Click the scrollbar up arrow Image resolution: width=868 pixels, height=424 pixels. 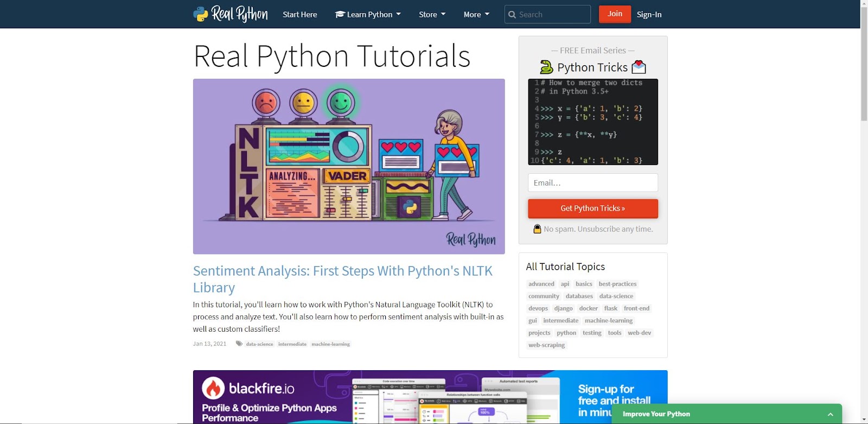click(x=864, y=3)
